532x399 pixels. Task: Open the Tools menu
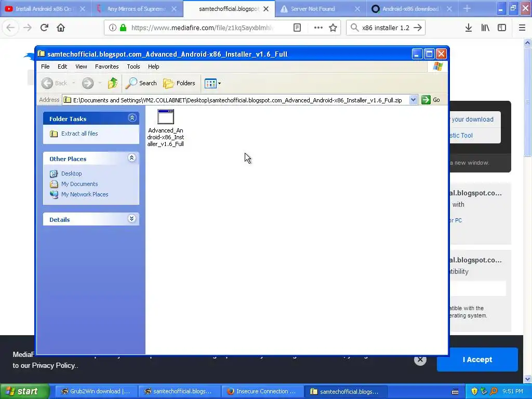[134, 66]
